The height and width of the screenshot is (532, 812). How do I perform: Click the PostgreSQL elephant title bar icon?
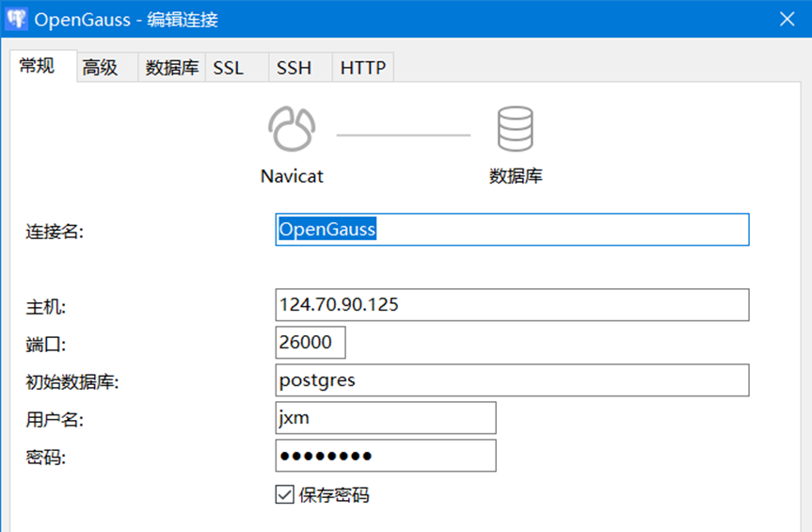16,19
